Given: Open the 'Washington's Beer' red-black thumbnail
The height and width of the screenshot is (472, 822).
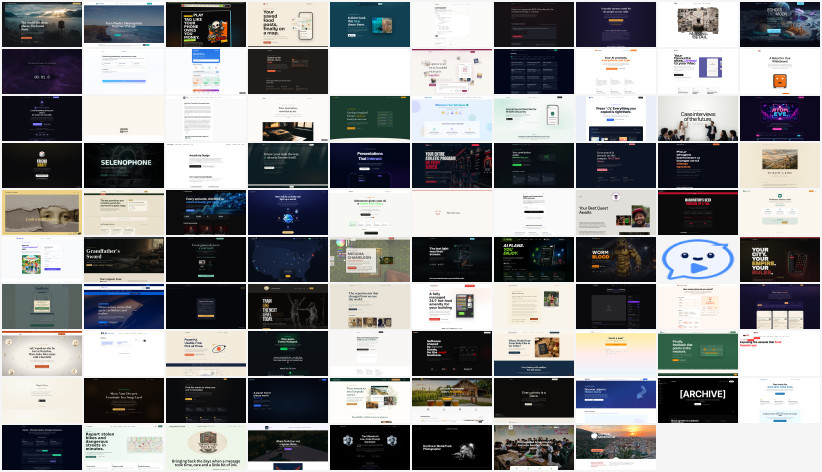Looking at the screenshot, I should [698, 212].
